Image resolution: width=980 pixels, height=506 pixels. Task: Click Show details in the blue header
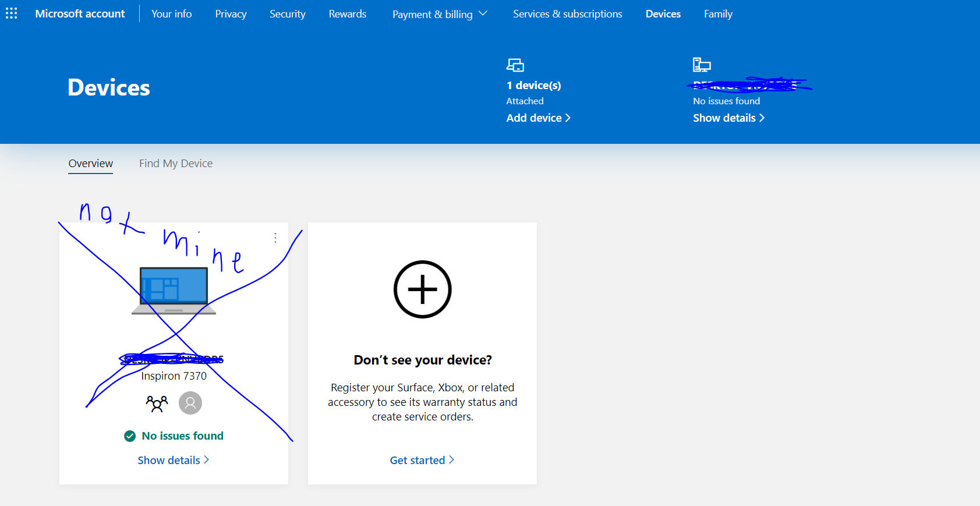point(728,118)
